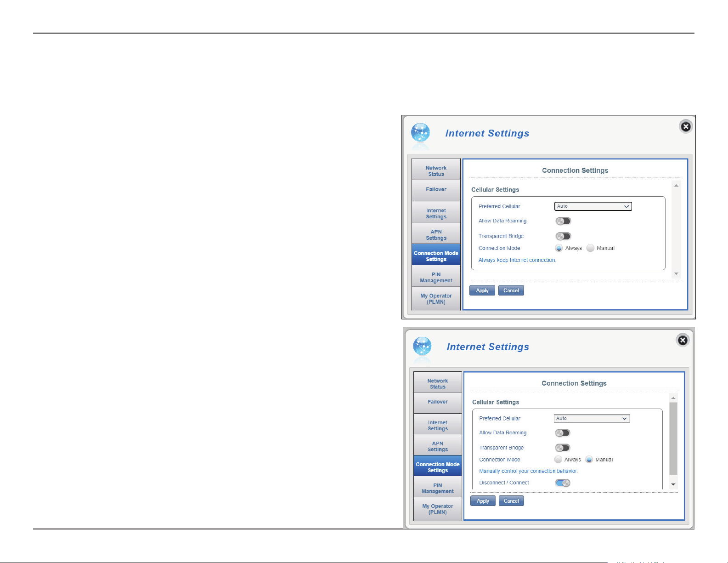Open My Operator (PLMN) in lower dialog

pos(438,509)
